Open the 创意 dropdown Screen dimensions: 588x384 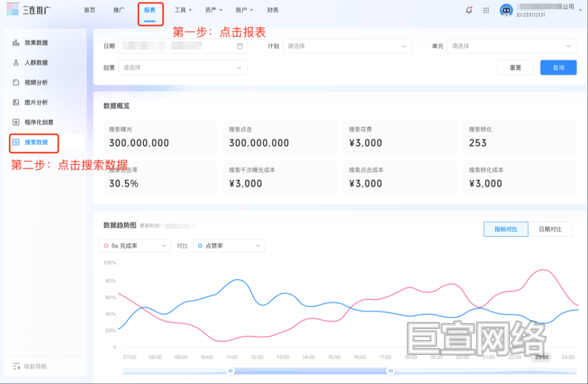[183, 67]
